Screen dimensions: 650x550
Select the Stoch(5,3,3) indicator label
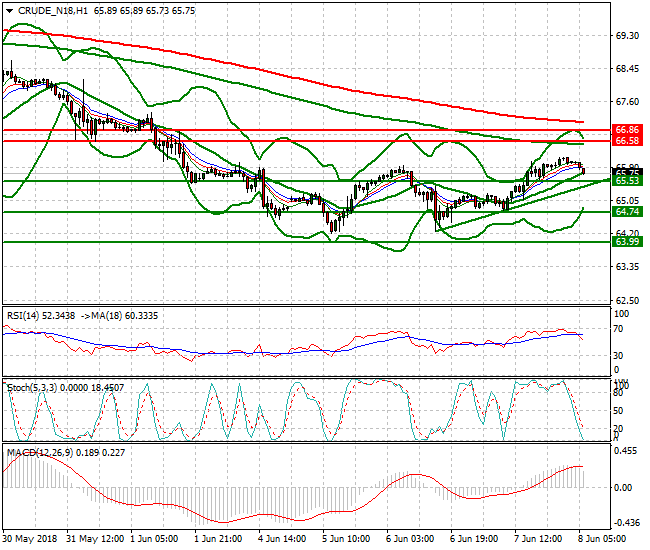tap(30, 385)
